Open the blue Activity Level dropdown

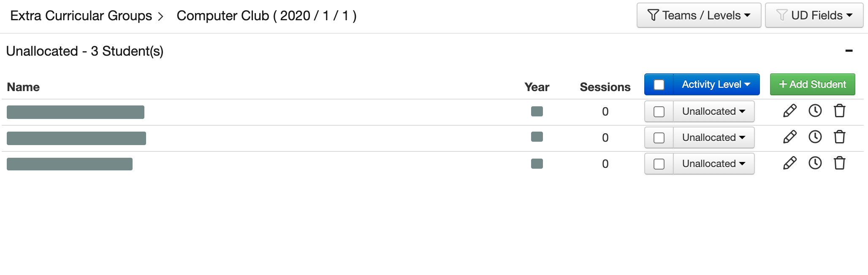[716, 85]
